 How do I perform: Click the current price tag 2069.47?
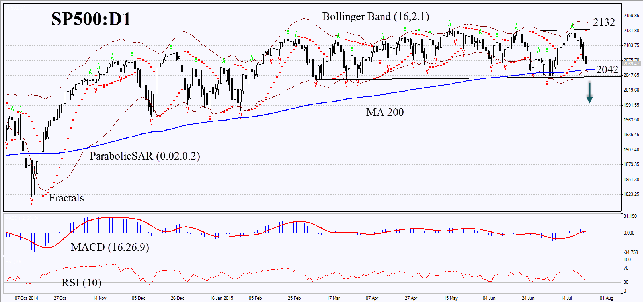tap(631, 64)
